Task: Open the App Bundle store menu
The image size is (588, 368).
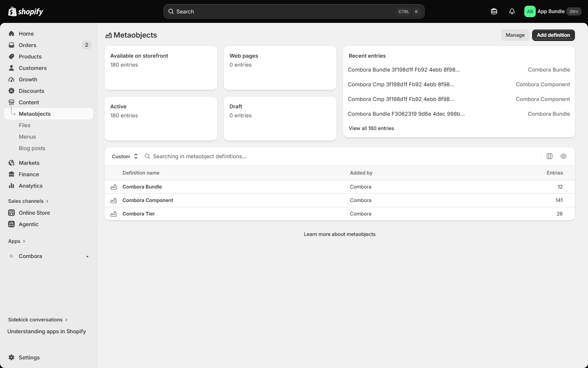Action: (x=553, y=11)
